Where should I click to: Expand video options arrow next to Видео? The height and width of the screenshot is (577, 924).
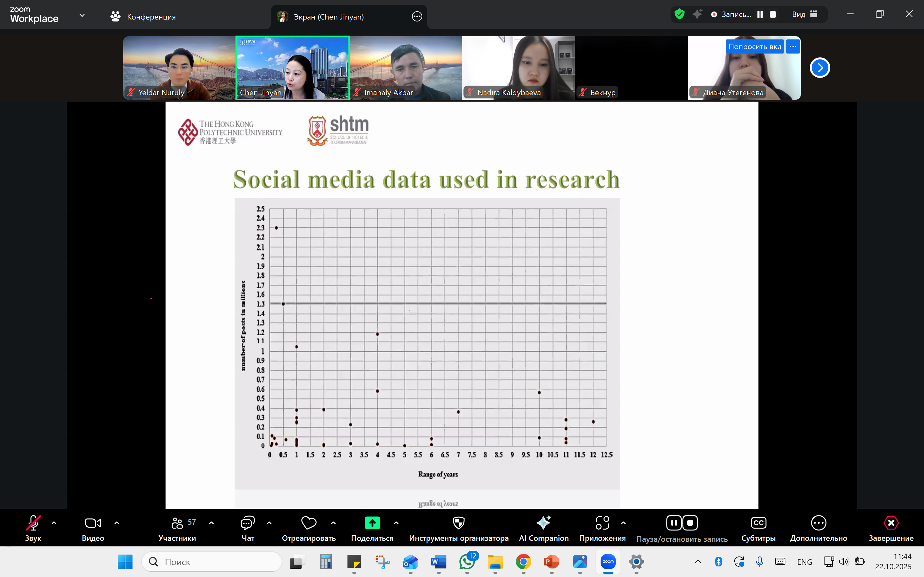point(117,523)
